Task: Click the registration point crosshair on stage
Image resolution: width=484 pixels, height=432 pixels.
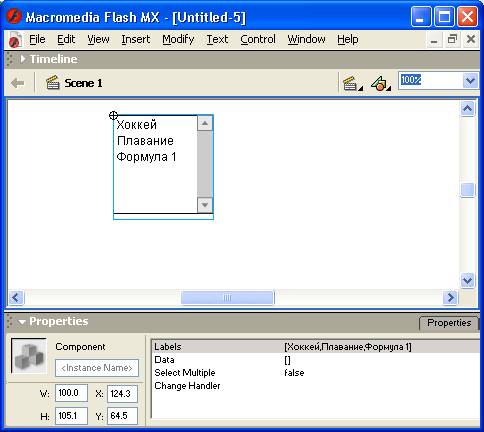Action: (x=113, y=115)
